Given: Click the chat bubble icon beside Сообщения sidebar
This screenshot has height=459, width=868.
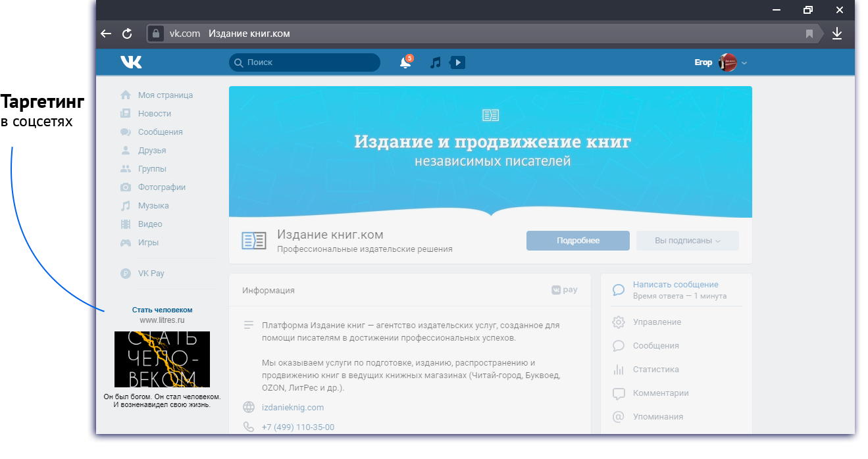Looking at the screenshot, I should (126, 132).
